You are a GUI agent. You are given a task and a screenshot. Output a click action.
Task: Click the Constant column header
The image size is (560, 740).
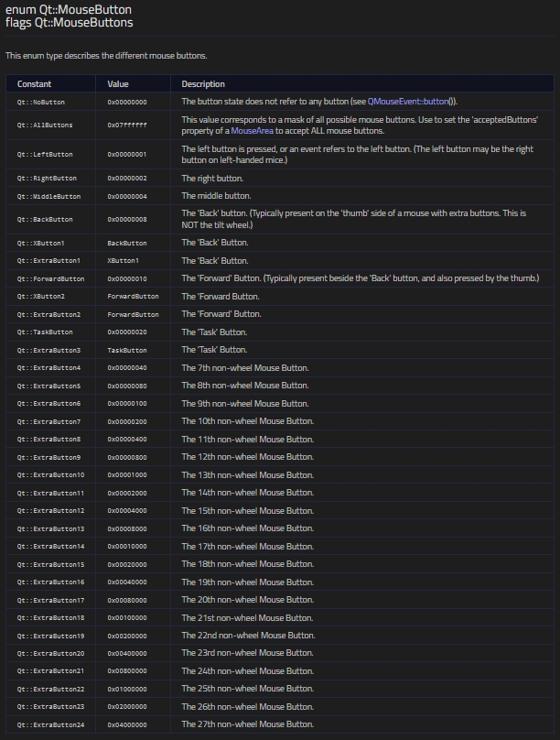[x=34, y=84]
